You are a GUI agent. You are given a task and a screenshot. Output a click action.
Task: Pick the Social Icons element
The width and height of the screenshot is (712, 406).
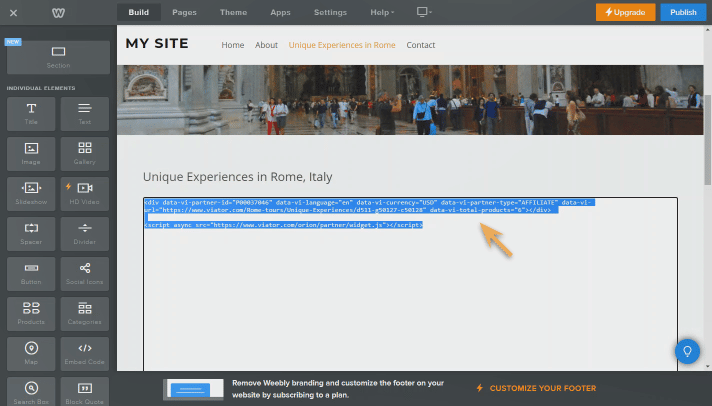84,273
